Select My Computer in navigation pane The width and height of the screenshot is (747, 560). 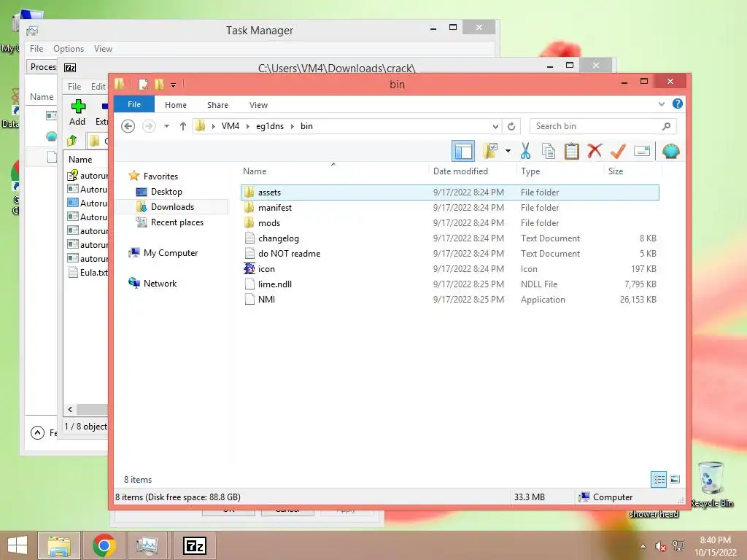coord(171,253)
